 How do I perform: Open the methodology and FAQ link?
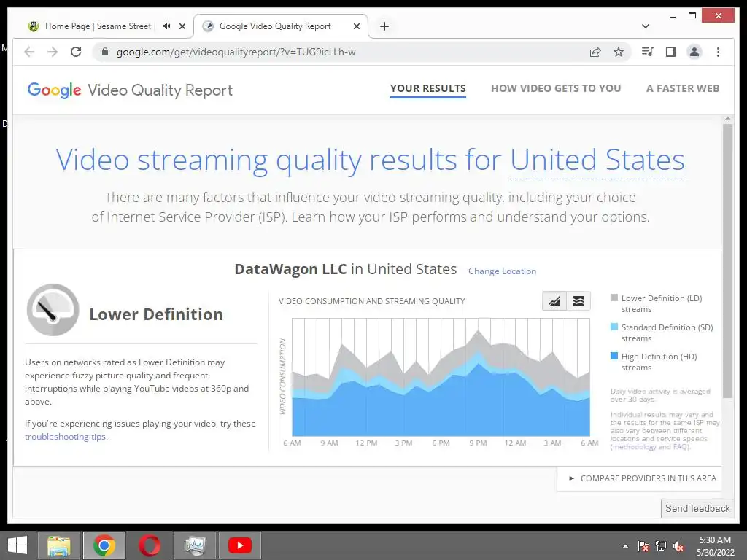650,447
